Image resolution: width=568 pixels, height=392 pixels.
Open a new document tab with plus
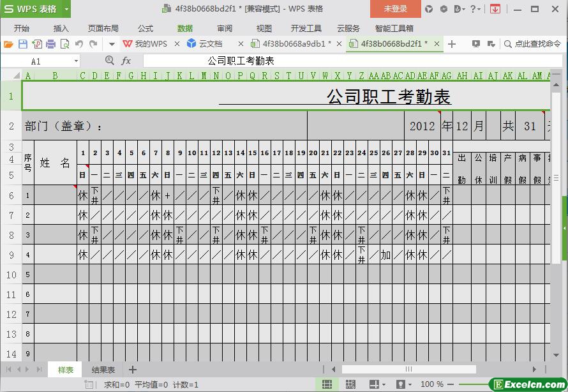click(452, 44)
